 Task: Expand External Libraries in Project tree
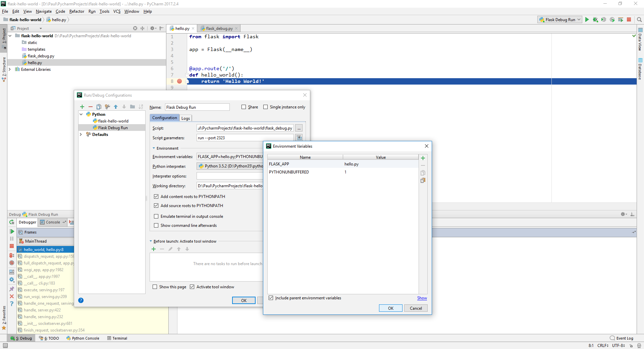pos(10,69)
